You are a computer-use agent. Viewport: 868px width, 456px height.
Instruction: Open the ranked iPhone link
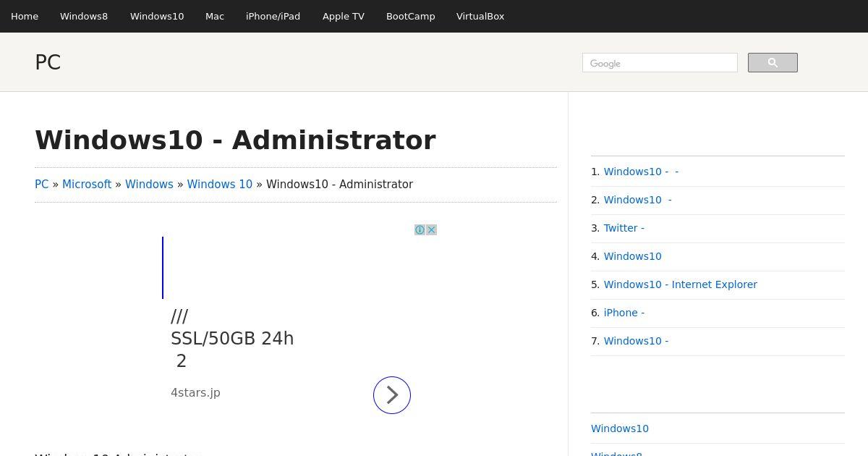[x=624, y=313]
